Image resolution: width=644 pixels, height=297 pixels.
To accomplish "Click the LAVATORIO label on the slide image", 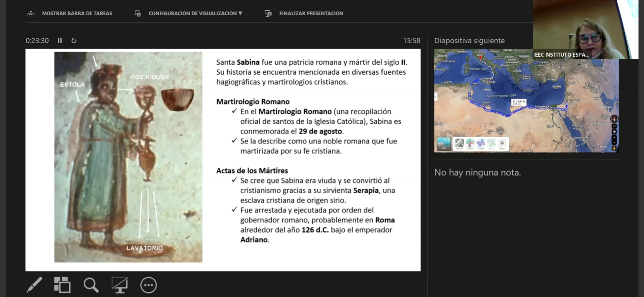I will point(144,248).
